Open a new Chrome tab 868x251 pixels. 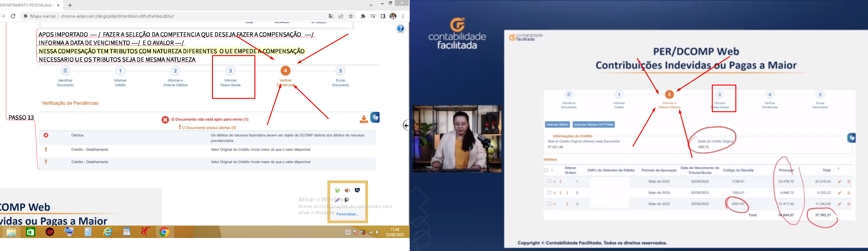(70, 5)
